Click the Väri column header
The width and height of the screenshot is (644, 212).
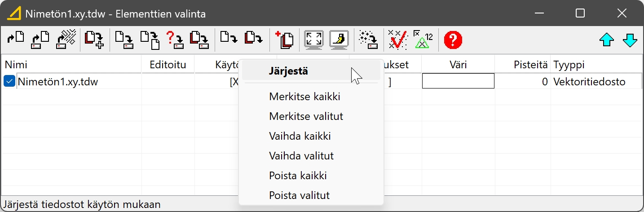459,65
